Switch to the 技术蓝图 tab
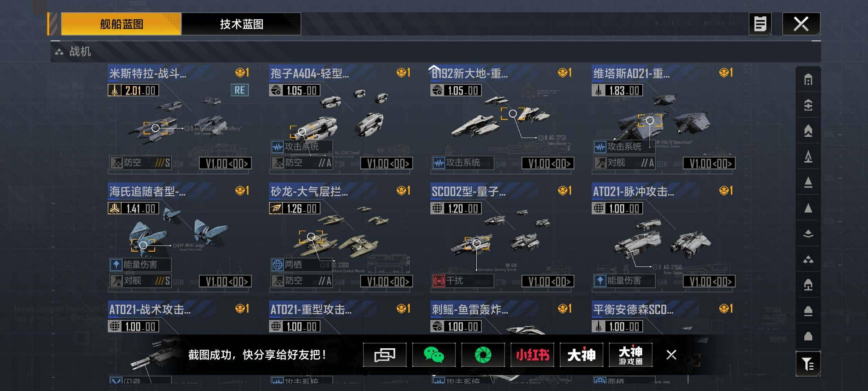This screenshot has width=868, height=391. pos(241,24)
